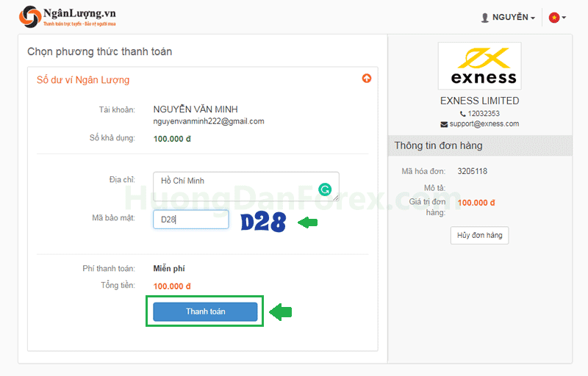The height and width of the screenshot is (376, 588).
Task: Click the resize handle of address textarea
Action: (x=336, y=198)
